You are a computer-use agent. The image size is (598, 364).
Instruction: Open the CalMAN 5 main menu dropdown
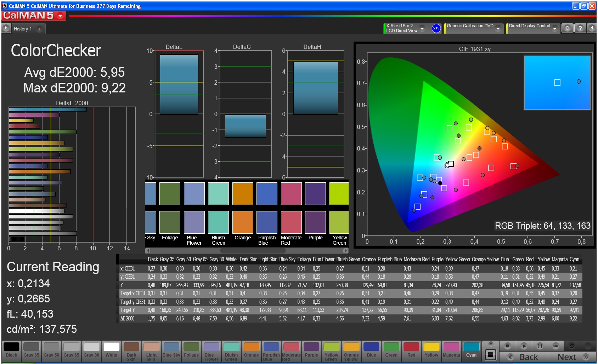(60, 16)
